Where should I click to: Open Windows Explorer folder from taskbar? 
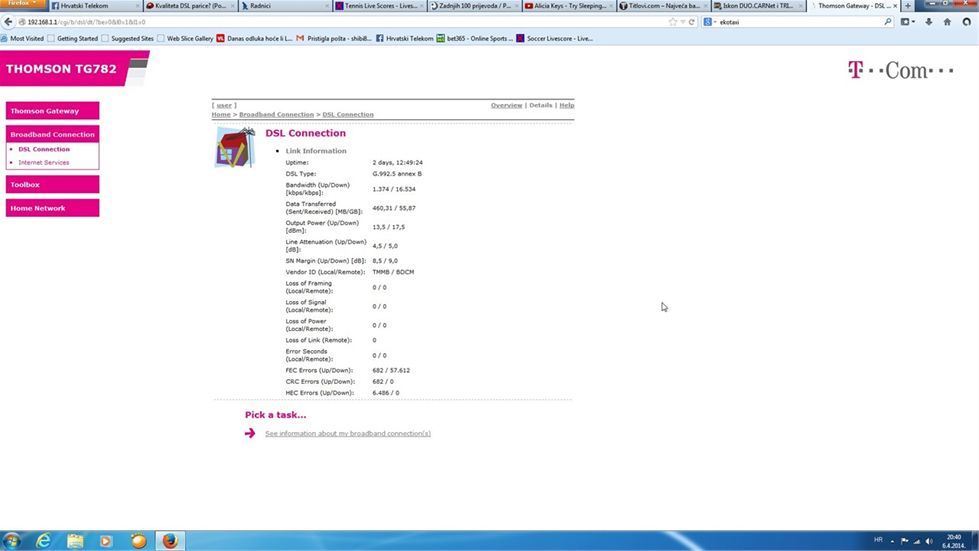coord(75,540)
